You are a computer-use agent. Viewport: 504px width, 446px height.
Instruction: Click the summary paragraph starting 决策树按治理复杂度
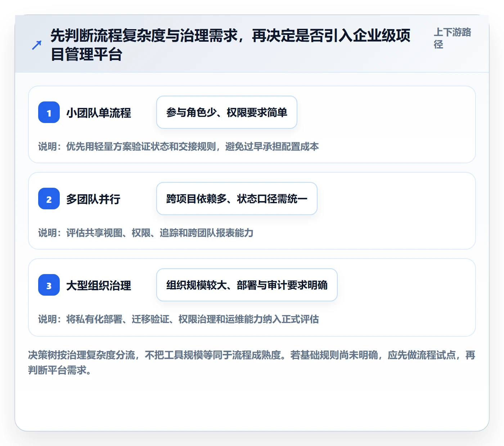(x=252, y=363)
